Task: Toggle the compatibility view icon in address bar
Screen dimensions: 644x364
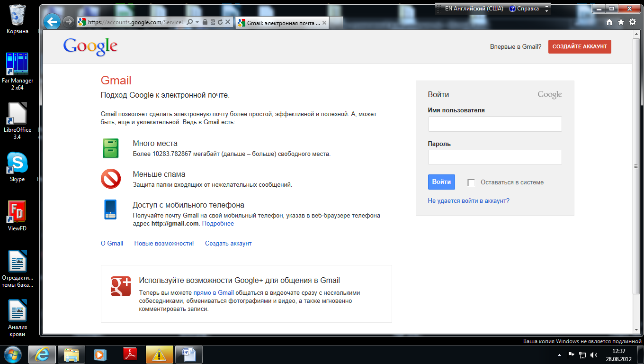Action: point(213,22)
